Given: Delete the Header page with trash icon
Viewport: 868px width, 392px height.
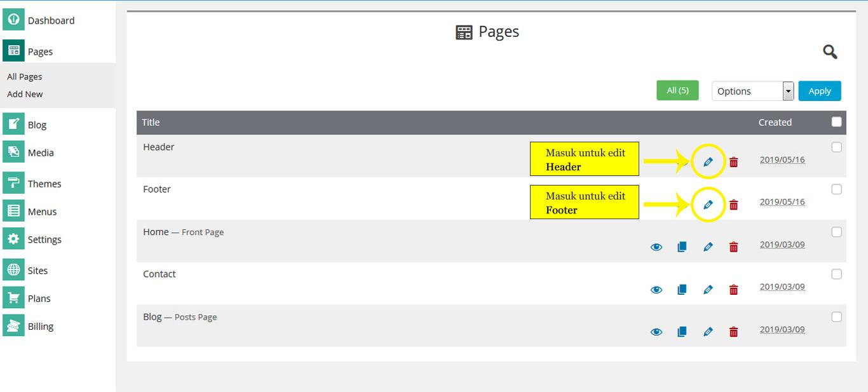Looking at the screenshot, I should pyautogui.click(x=734, y=162).
